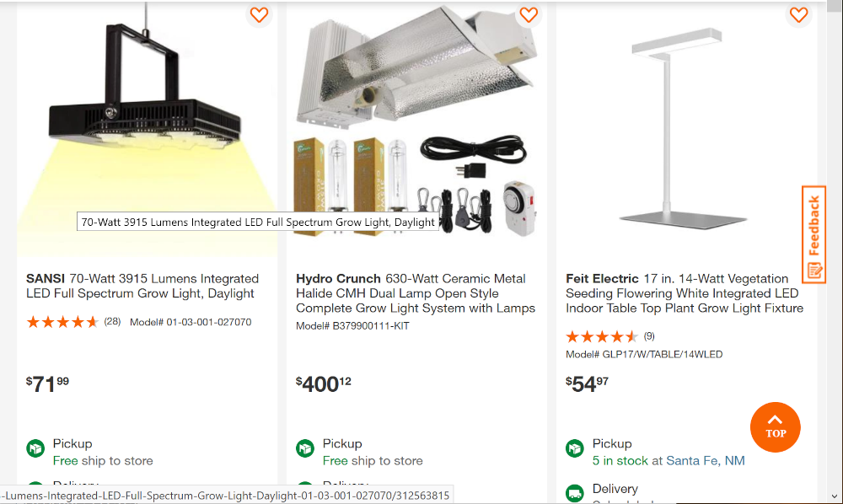Click the SANSI pickup store icon
The width and height of the screenshot is (843, 504).
[35, 448]
